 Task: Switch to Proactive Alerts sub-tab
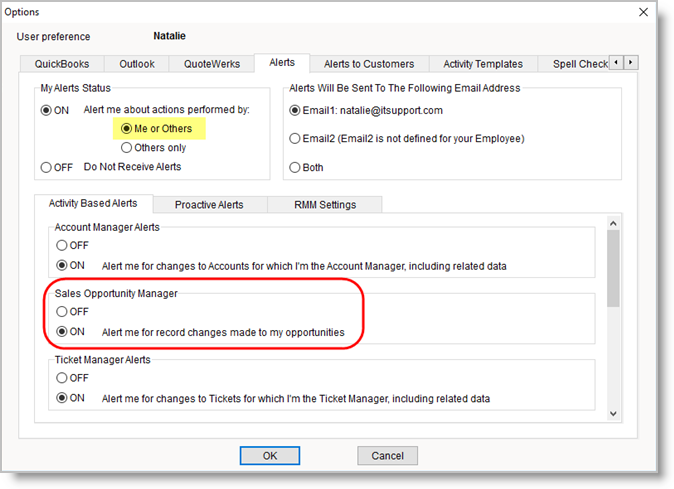pyautogui.click(x=208, y=205)
